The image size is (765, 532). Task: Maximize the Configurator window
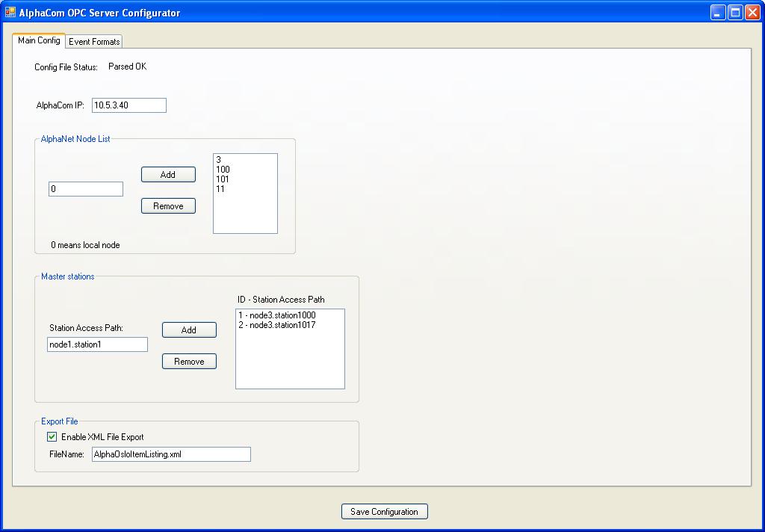(735, 12)
